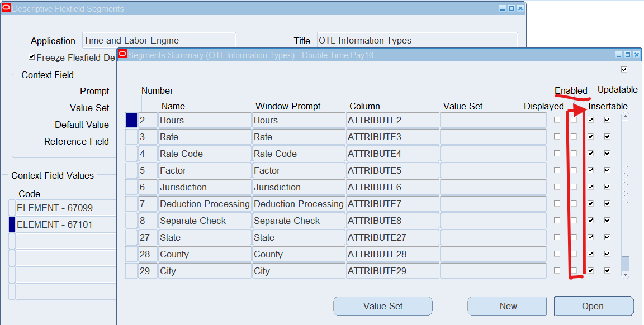The image size is (644, 325).
Task: Click the Oracle icon in Segments Summary title bar
Action: (122, 54)
